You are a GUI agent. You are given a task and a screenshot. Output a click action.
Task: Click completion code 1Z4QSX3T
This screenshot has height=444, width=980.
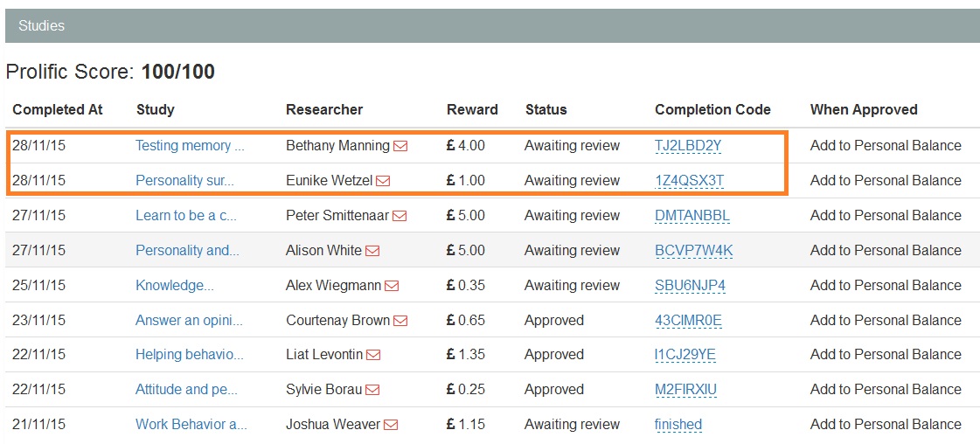(x=689, y=181)
